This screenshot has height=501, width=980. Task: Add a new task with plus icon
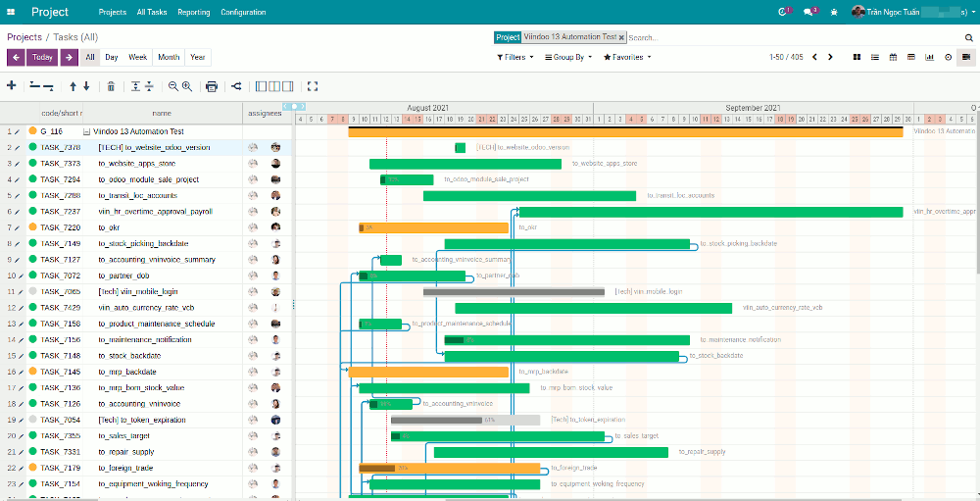12,86
